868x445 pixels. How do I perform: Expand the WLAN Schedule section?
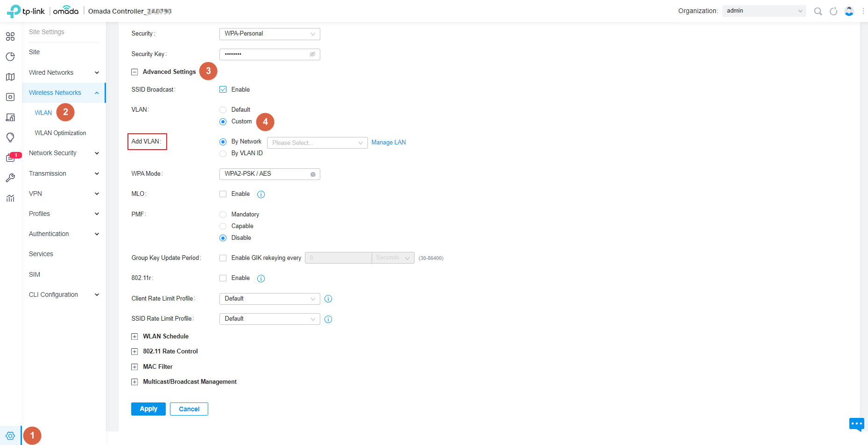coord(134,337)
